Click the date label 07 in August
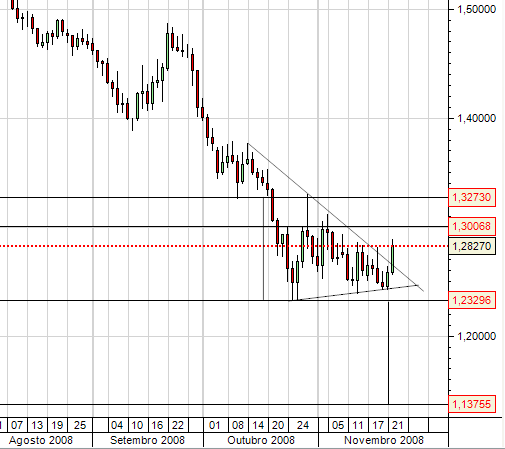 pyautogui.click(x=17, y=425)
